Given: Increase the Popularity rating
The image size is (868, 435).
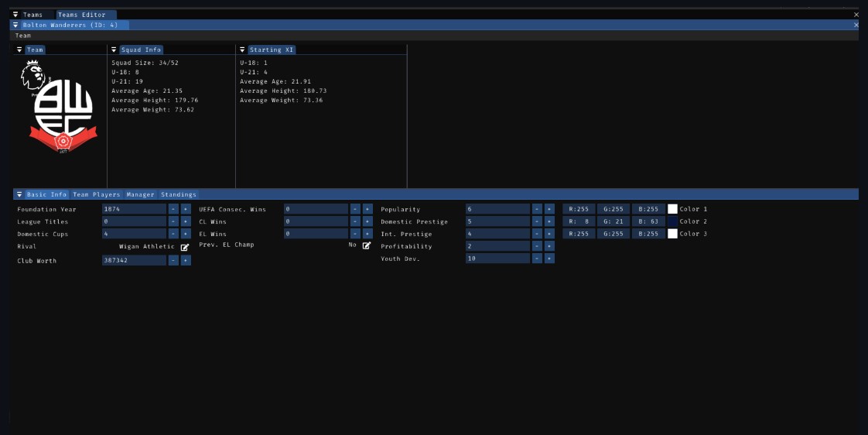Looking at the screenshot, I should pyautogui.click(x=549, y=209).
